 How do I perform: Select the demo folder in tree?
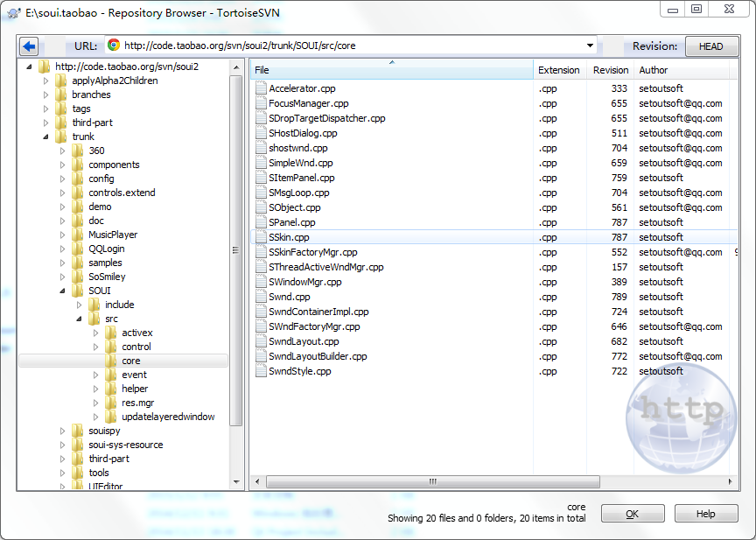(100, 207)
